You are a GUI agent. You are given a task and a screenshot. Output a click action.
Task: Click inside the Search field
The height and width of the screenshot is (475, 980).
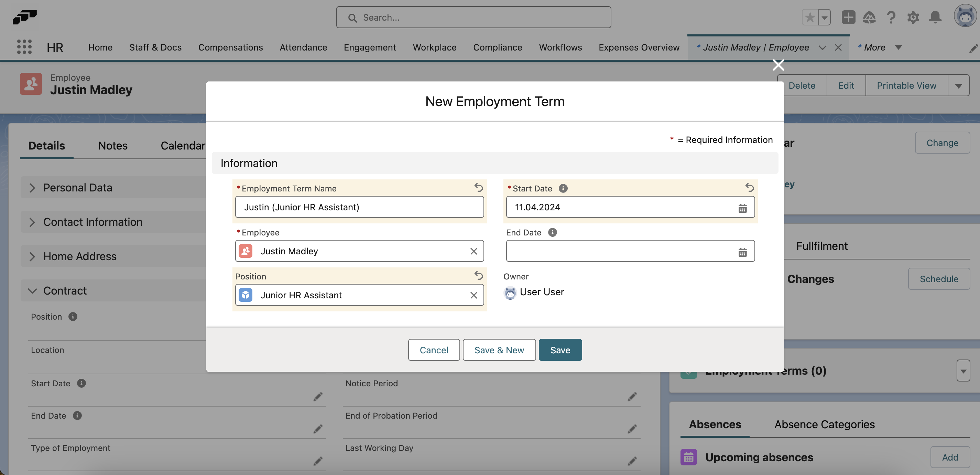(x=473, y=17)
